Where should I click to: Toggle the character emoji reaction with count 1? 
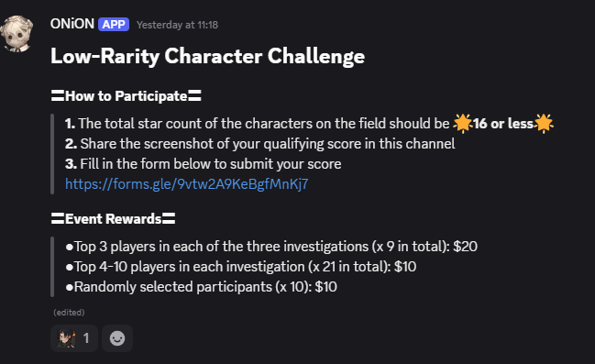(74, 338)
